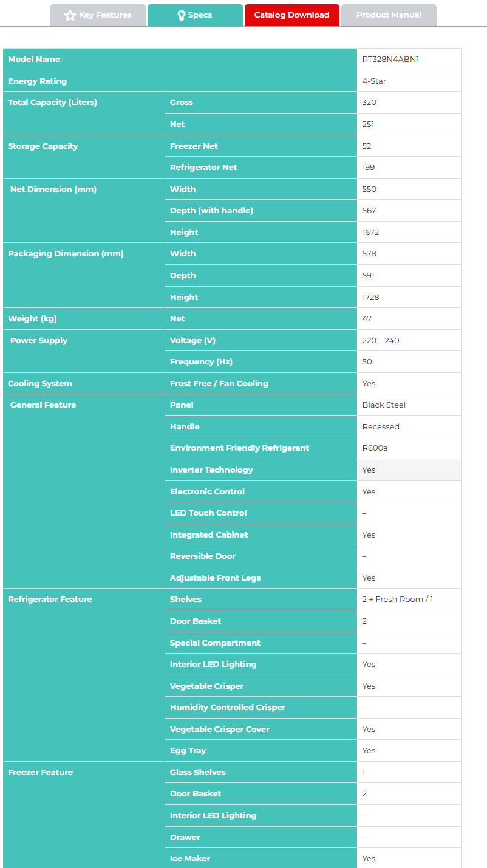This screenshot has height=868, width=487.
Task: Click the Total Capacity (Liters) label
Action: coord(52,103)
